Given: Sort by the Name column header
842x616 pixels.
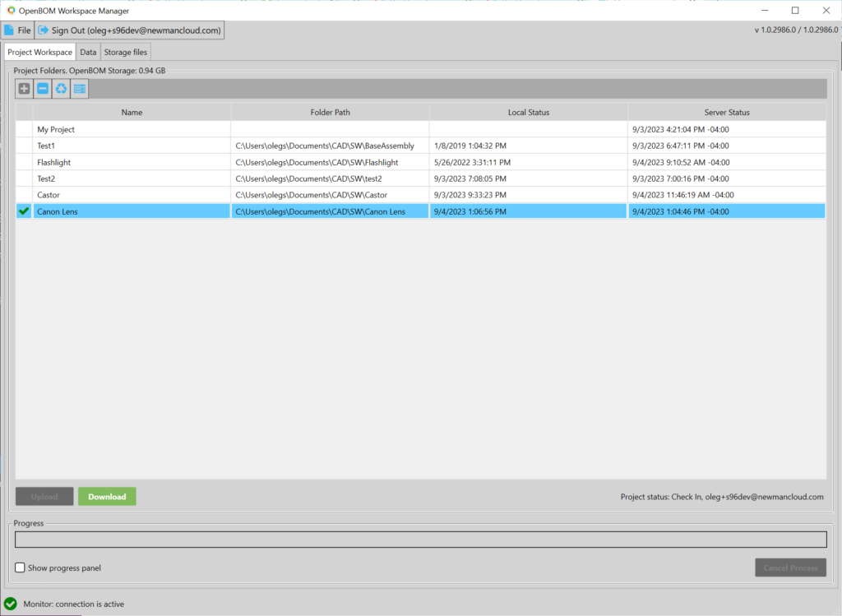Looking at the screenshot, I should 132,112.
